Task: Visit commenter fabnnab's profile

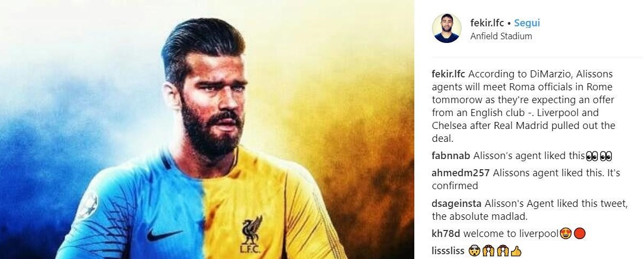Action: [x=451, y=156]
